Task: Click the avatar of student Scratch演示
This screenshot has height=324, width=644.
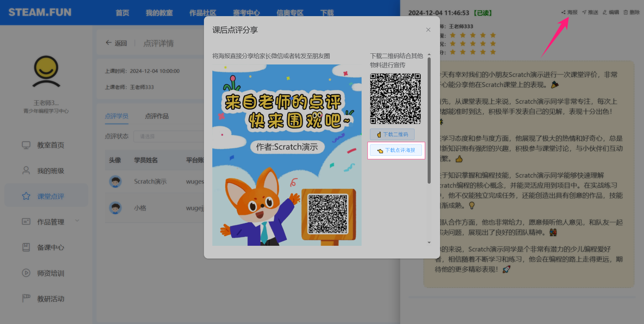Action: coord(115,182)
